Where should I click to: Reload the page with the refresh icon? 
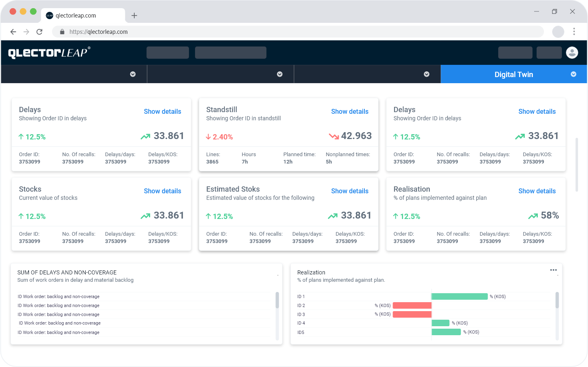[40, 32]
